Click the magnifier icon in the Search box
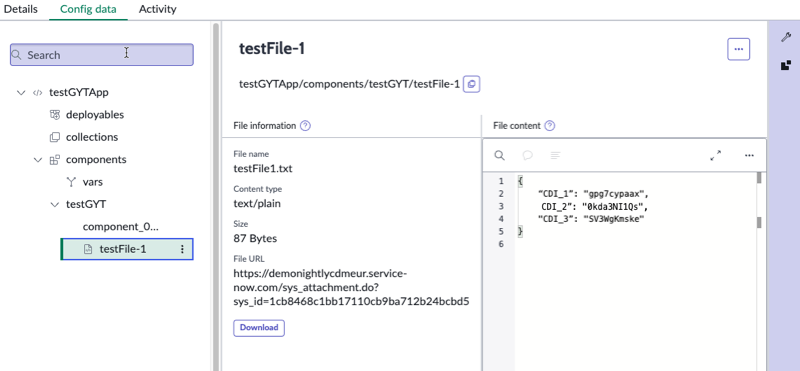The image size is (800, 371). [x=17, y=55]
